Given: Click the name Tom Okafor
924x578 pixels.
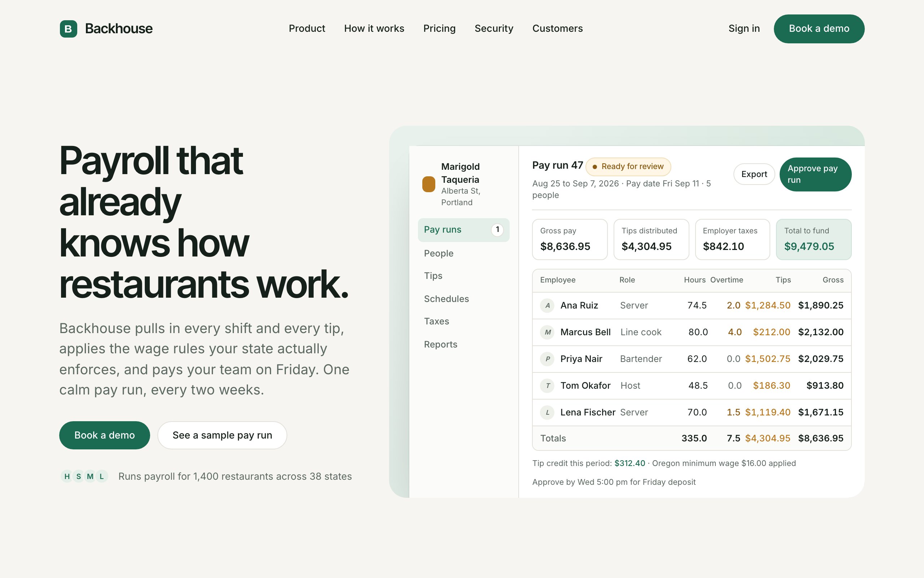Looking at the screenshot, I should (585, 386).
